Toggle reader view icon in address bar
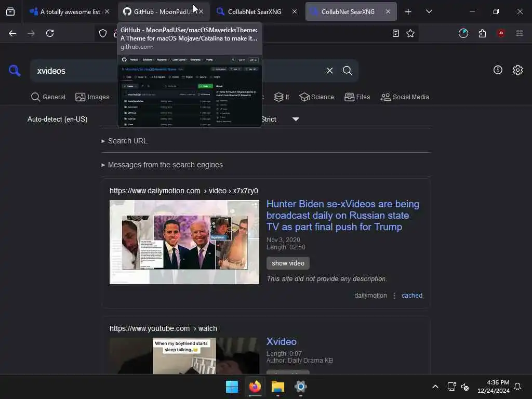Image resolution: width=532 pixels, height=399 pixels. click(395, 33)
